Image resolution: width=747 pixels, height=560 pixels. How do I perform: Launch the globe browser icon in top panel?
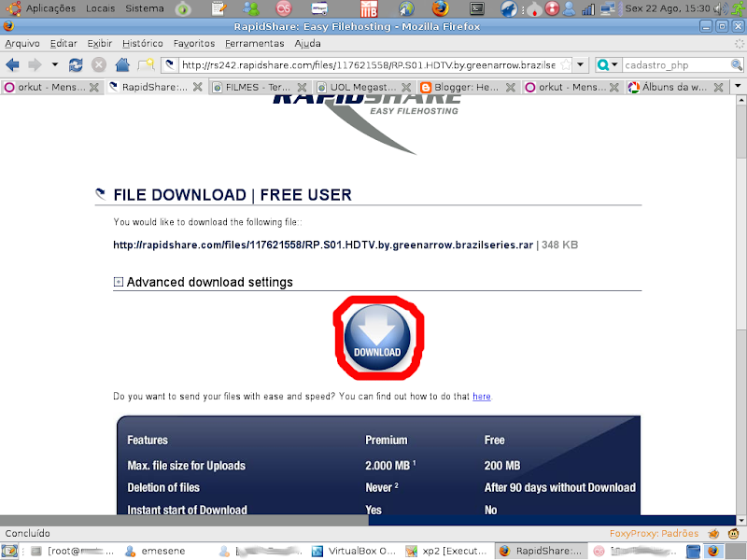(406, 8)
